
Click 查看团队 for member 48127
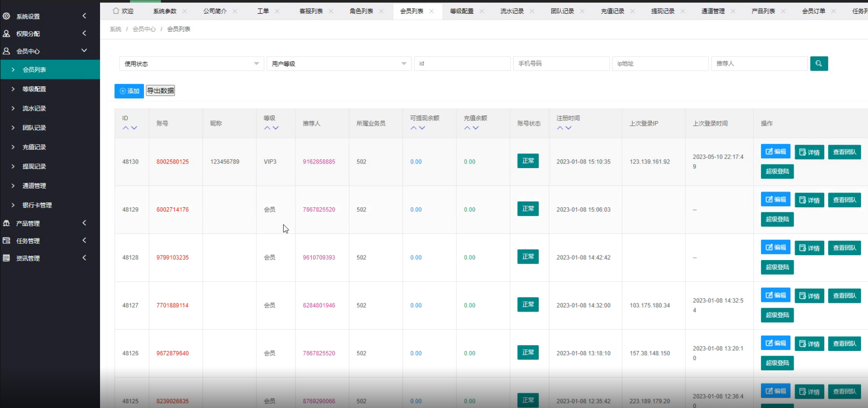[844, 296]
